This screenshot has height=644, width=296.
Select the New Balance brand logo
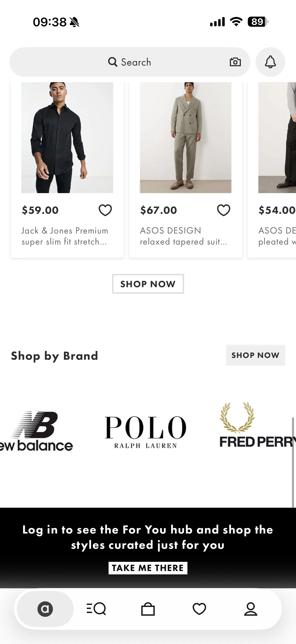(36, 431)
